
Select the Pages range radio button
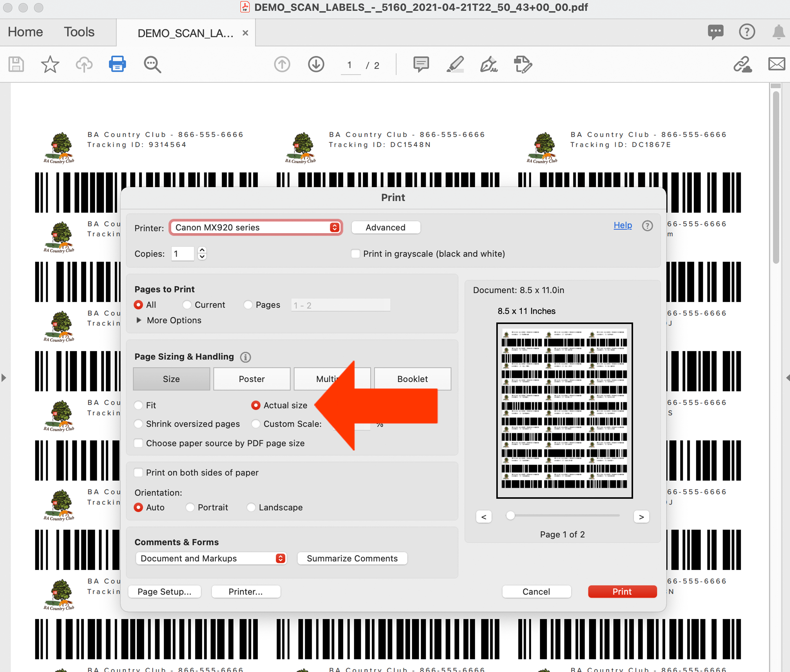coord(248,305)
